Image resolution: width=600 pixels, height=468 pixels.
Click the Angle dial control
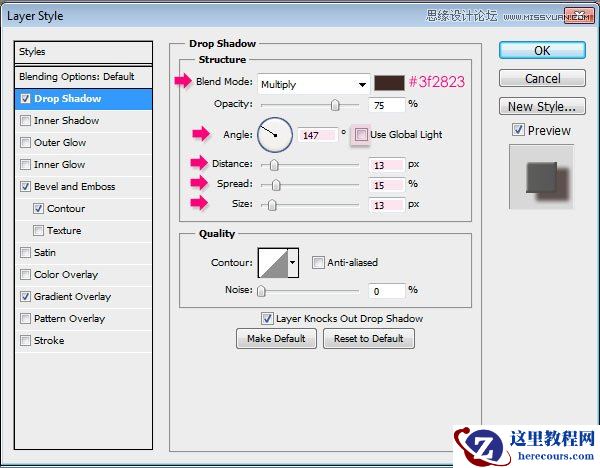click(x=275, y=135)
